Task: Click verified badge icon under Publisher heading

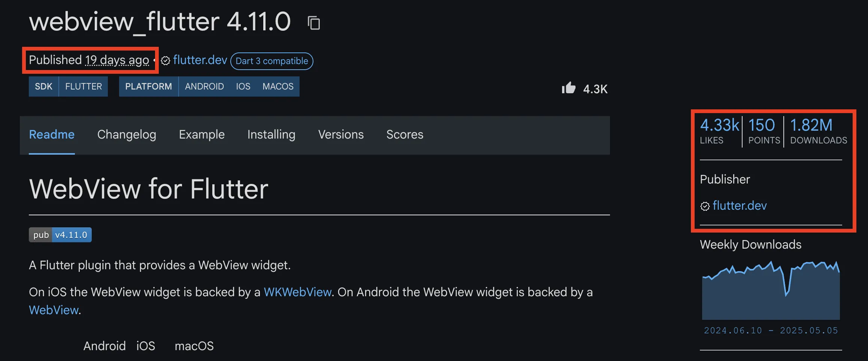Action: coord(705,206)
